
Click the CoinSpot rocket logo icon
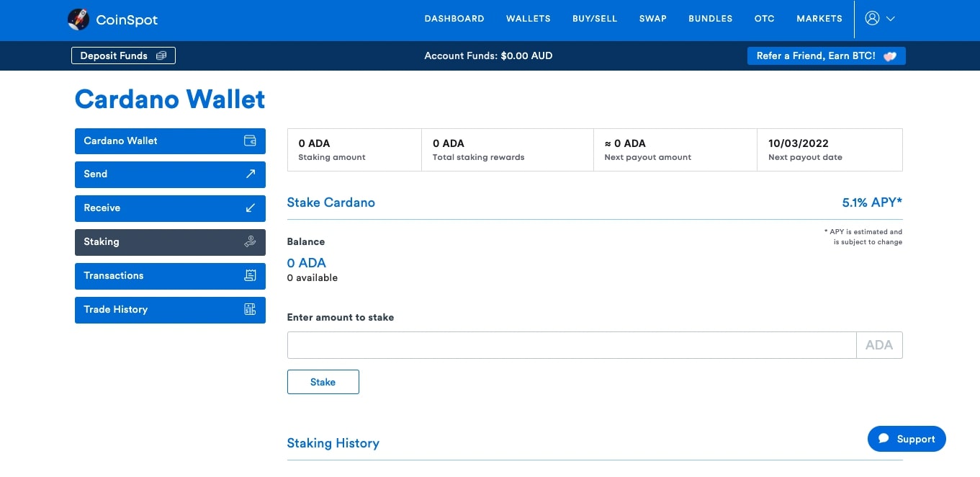tap(78, 19)
